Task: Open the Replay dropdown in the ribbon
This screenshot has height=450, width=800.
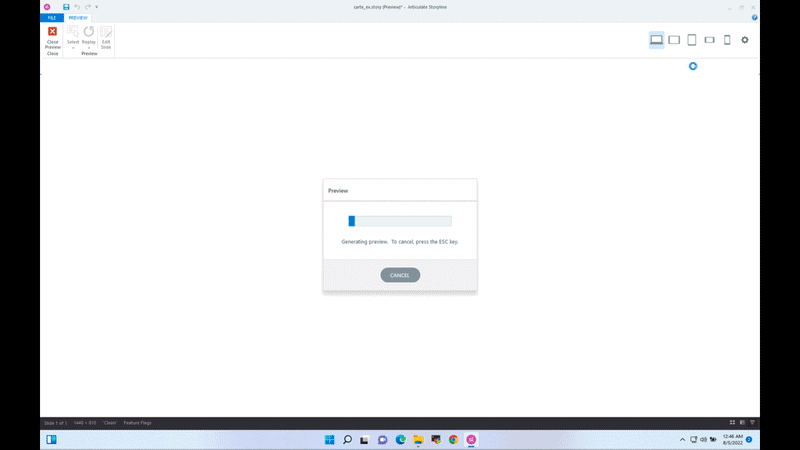Action: coord(89,38)
